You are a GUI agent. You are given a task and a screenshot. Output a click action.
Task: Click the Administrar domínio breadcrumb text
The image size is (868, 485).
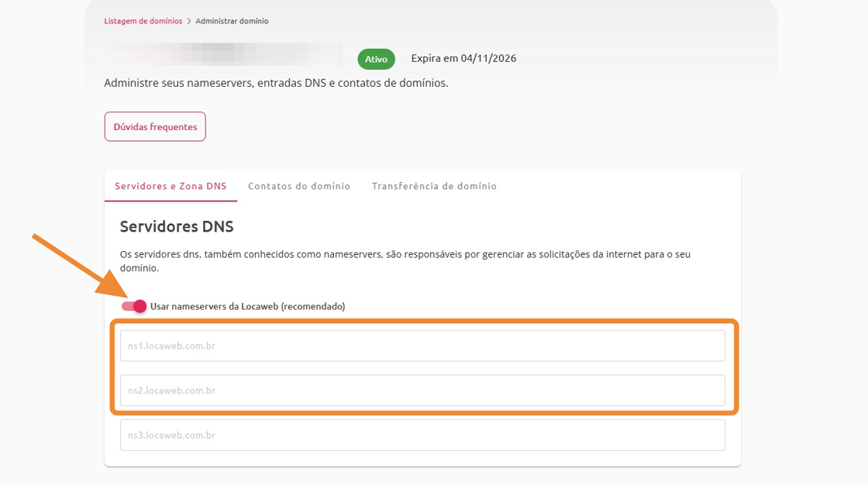coord(232,21)
